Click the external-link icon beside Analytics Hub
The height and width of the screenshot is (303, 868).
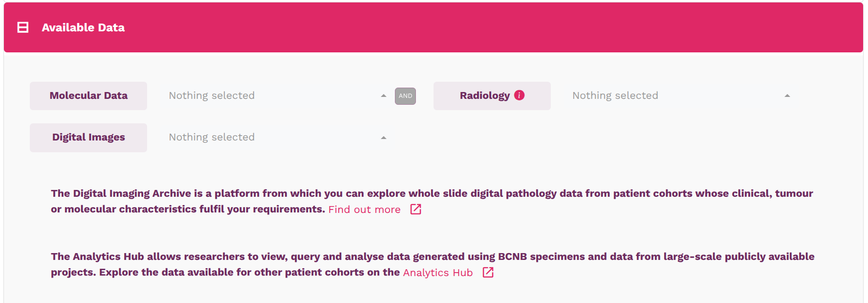pos(487,273)
